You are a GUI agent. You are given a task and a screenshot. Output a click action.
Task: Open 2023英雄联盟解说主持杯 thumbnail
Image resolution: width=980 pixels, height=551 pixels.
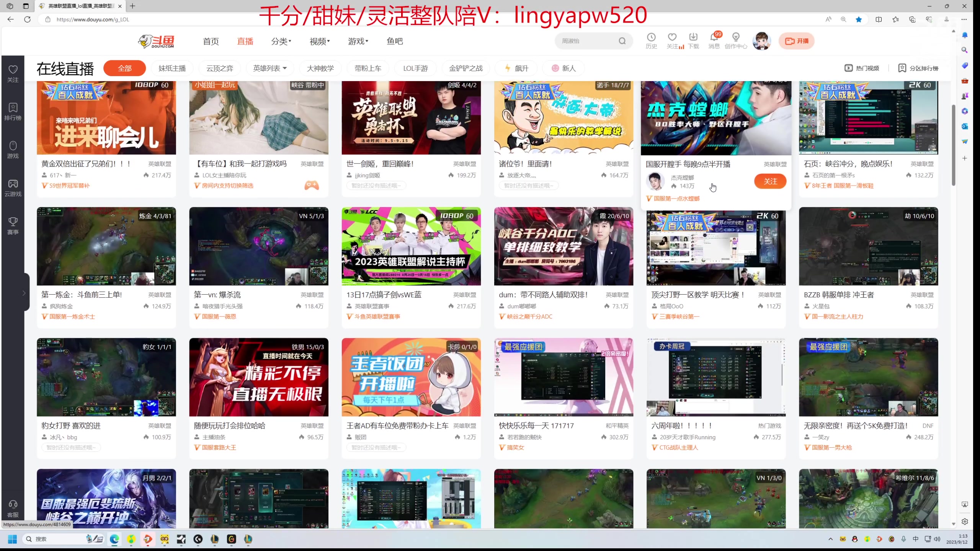411,246
